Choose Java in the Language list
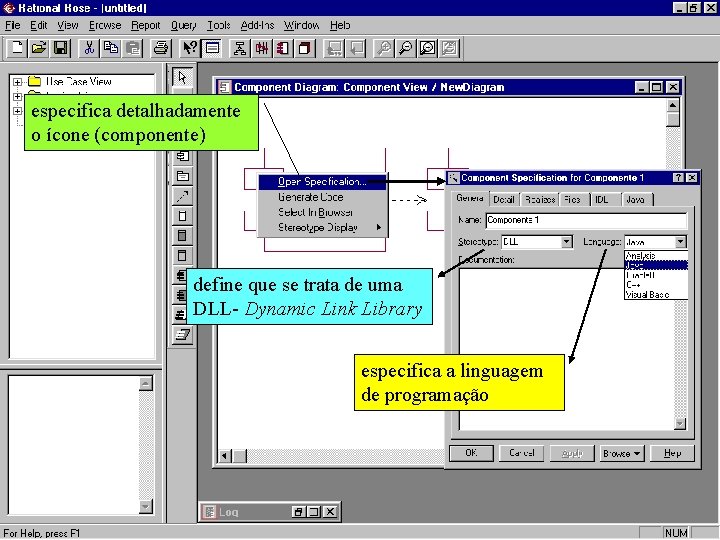Image resolution: width=720 pixels, height=540 pixels. coord(656,265)
